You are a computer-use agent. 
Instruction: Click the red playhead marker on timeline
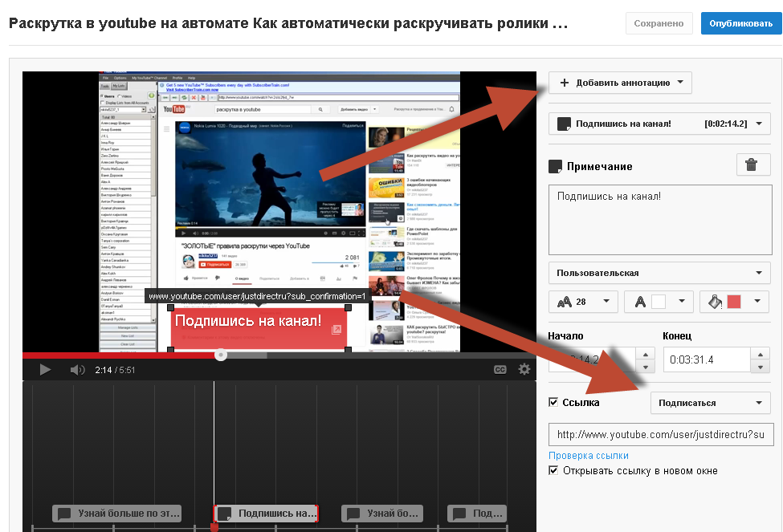click(x=214, y=527)
